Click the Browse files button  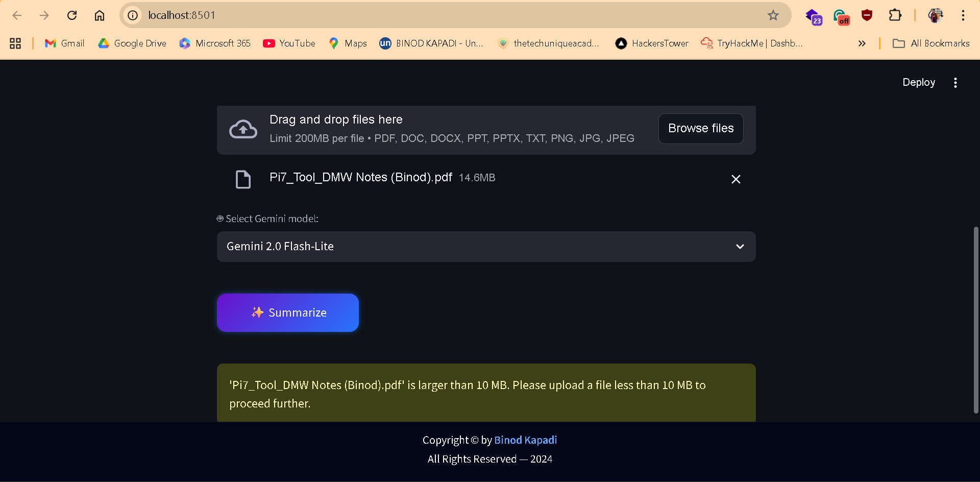[x=700, y=128]
